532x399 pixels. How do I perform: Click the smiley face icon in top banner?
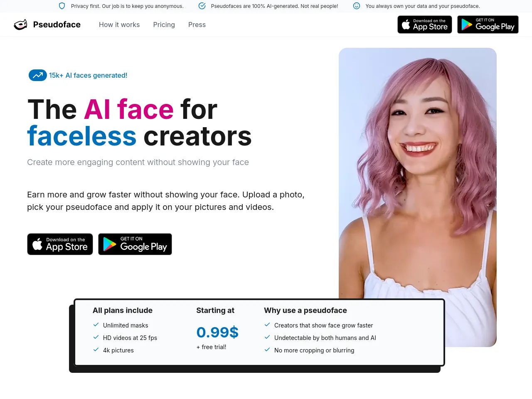tap(357, 6)
